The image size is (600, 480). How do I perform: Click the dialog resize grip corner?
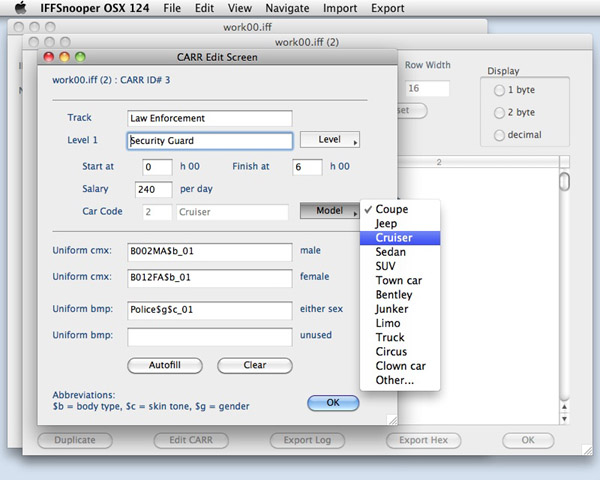pyautogui.click(x=391, y=420)
